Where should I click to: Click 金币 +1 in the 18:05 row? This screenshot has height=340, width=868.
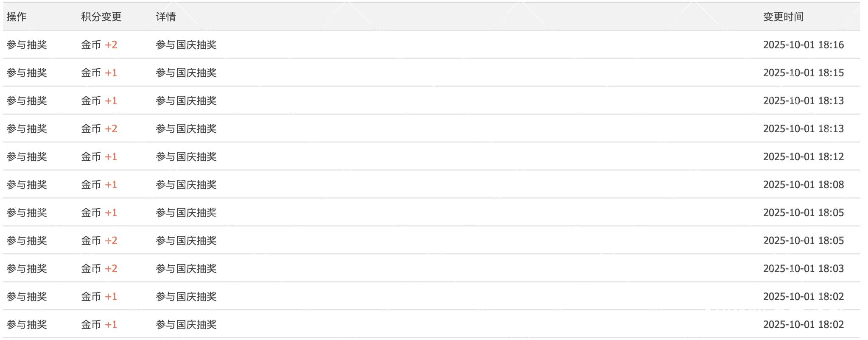pyautogui.click(x=99, y=212)
